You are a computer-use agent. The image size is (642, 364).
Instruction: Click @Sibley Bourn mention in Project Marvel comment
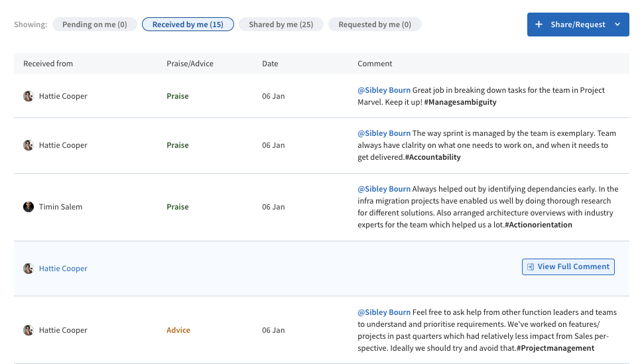[x=384, y=90]
